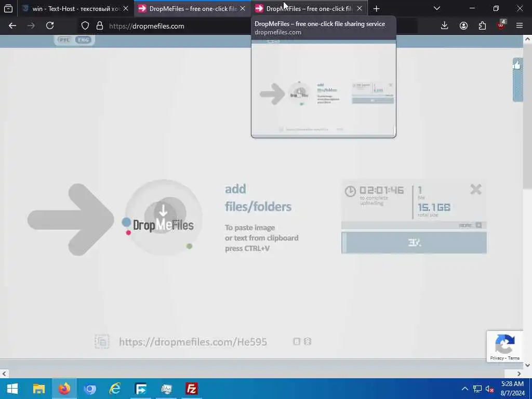532x399 pixels.
Task: Open the Firefox hamburger application menu
Action: (520, 25)
